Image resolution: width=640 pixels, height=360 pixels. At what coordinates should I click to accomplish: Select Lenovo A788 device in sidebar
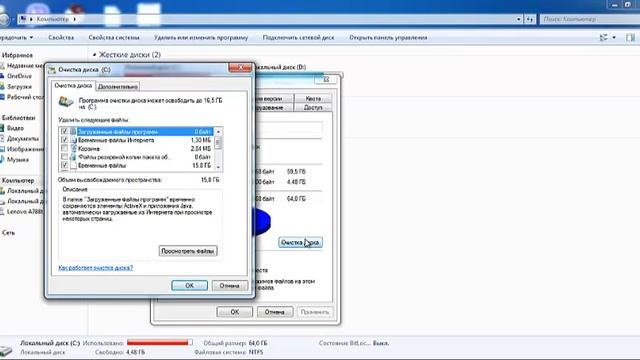(24, 212)
